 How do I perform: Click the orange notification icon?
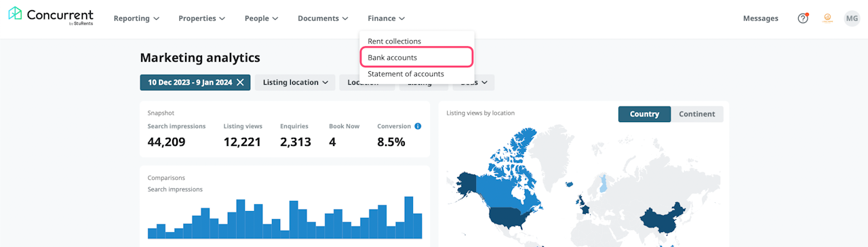pyautogui.click(x=827, y=18)
